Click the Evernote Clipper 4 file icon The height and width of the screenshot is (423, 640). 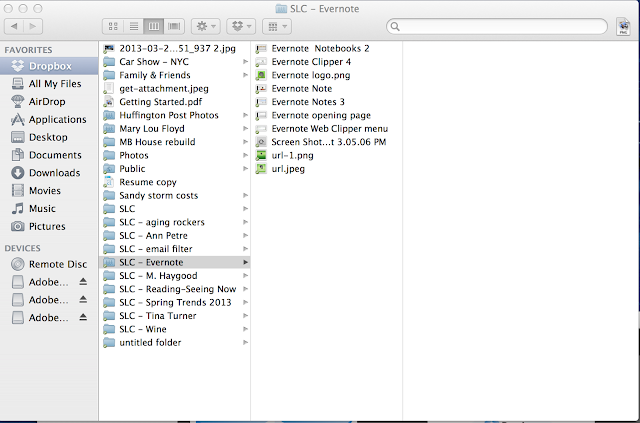[x=261, y=62]
